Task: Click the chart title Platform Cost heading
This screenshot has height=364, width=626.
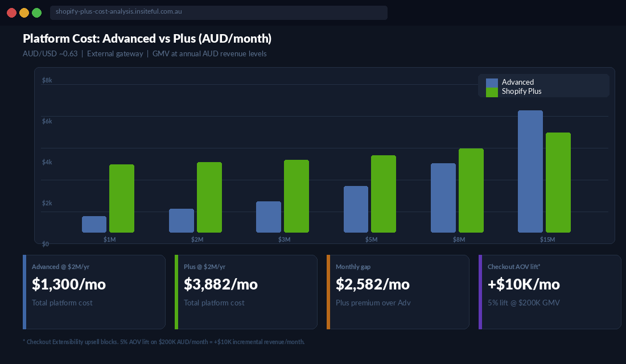Action: 147,38
